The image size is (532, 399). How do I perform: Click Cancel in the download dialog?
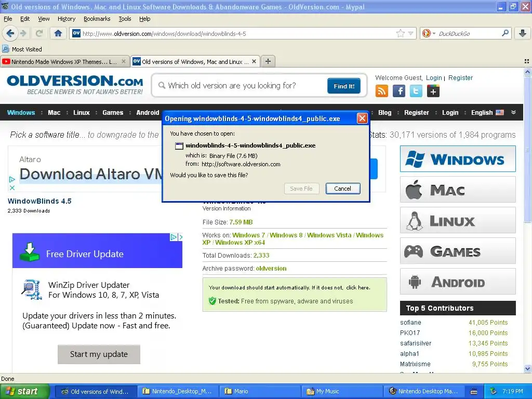tap(343, 189)
